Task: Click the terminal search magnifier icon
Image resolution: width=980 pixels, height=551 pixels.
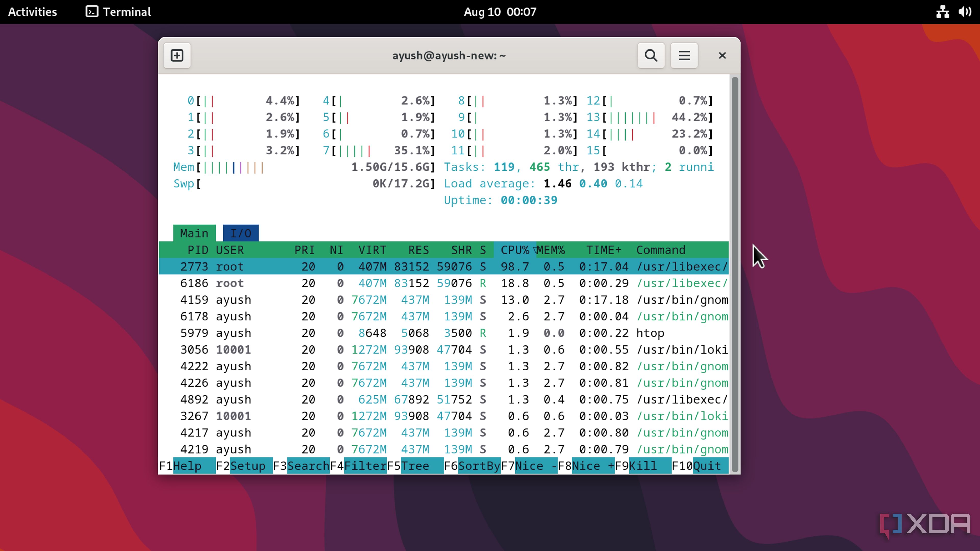Action: [651, 56]
